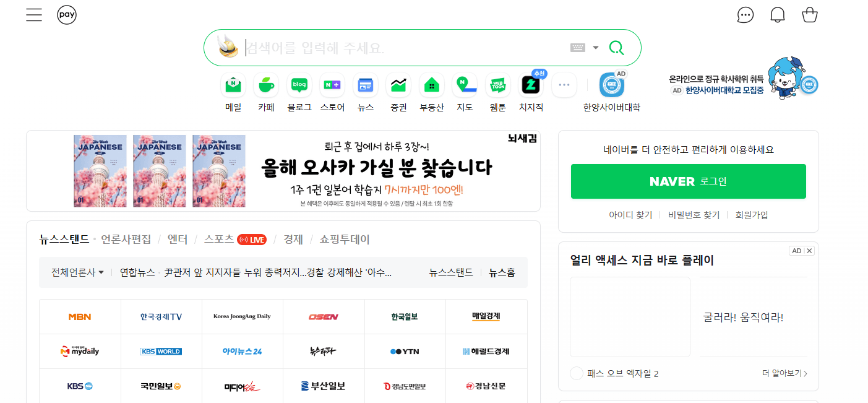Select the 언론사편집 tab
This screenshot has height=403, width=868.
pyautogui.click(x=126, y=240)
